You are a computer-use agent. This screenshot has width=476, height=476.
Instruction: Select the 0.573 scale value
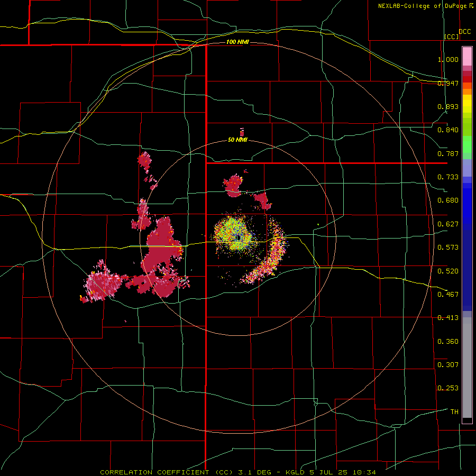[x=448, y=248]
